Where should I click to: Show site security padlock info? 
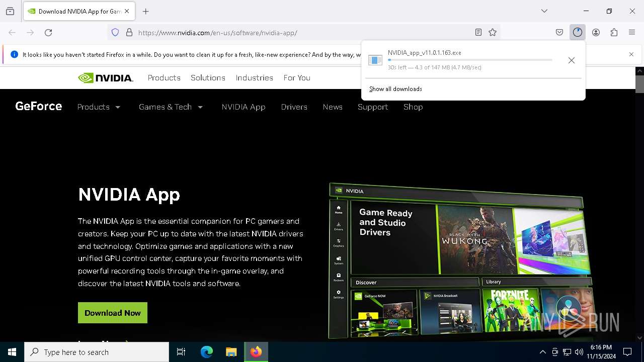[x=129, y=32]
